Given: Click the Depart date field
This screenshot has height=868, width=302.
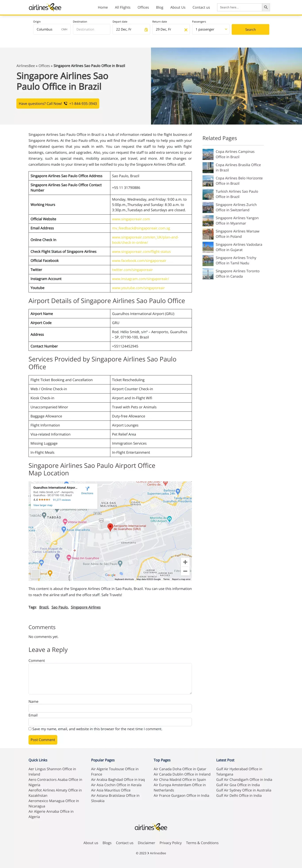Looking at the screenshot, I should click(x=131, y=29).
